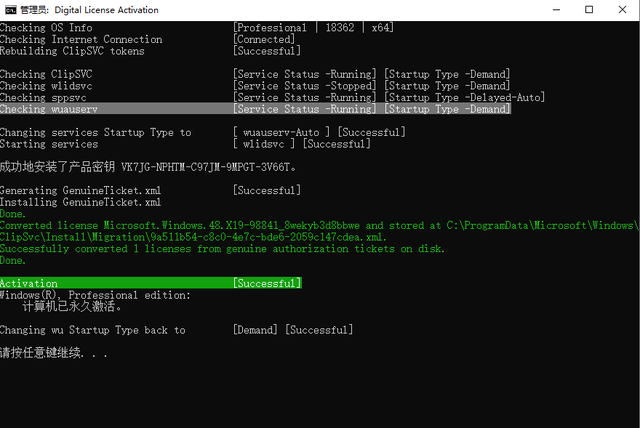640x428 pixels.
Task: Click 'Rebuilding ClipSVC tokens' line
Action: point(72,51)
